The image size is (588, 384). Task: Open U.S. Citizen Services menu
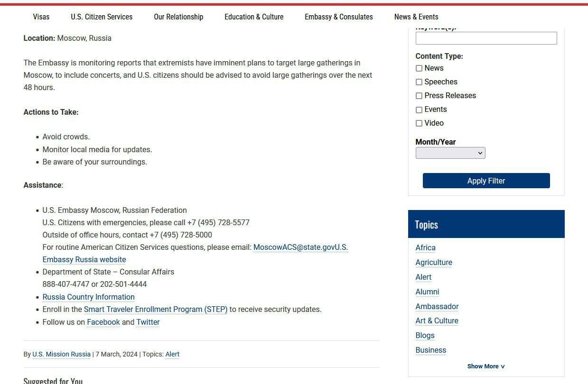(x=102, y=17)
